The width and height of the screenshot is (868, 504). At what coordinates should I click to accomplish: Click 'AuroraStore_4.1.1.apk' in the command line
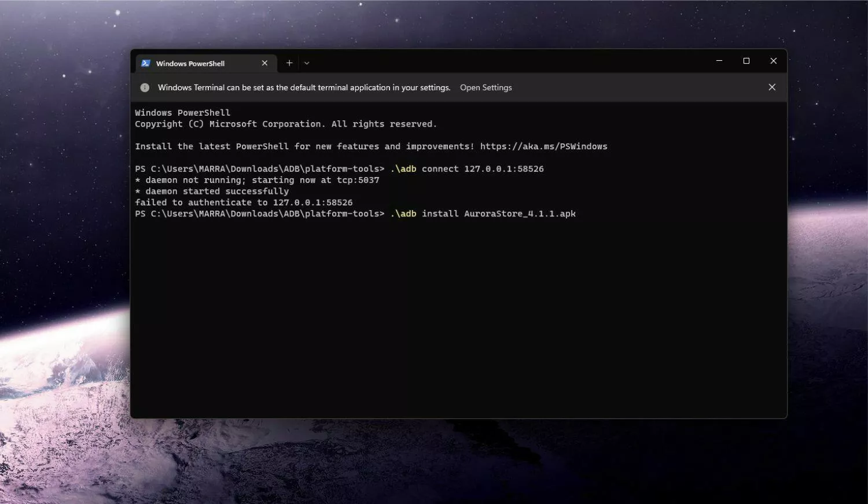coord(520,214)
